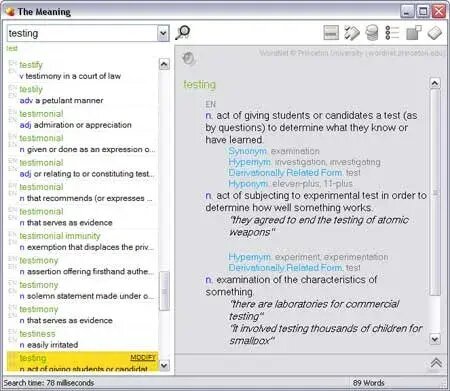Click the 'test' suggestion below the search box
The height and width of the screenshot is (391, 450).
coord(12,49)
